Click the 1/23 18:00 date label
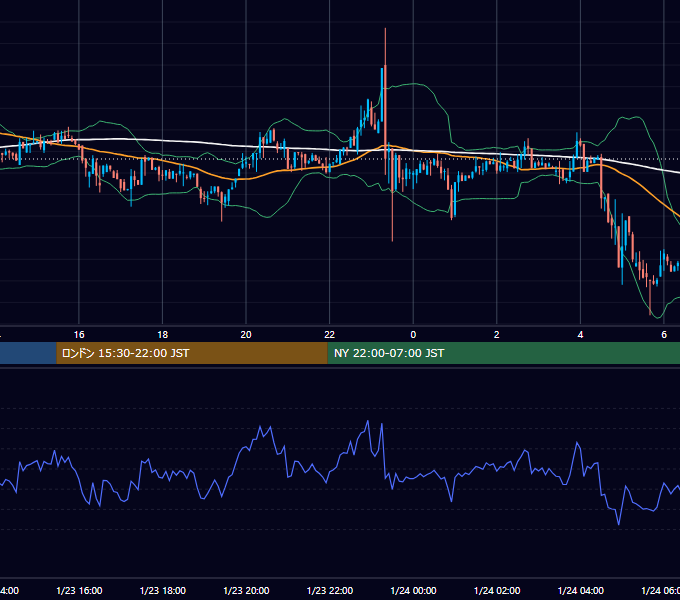 click(x=163, y=590)
